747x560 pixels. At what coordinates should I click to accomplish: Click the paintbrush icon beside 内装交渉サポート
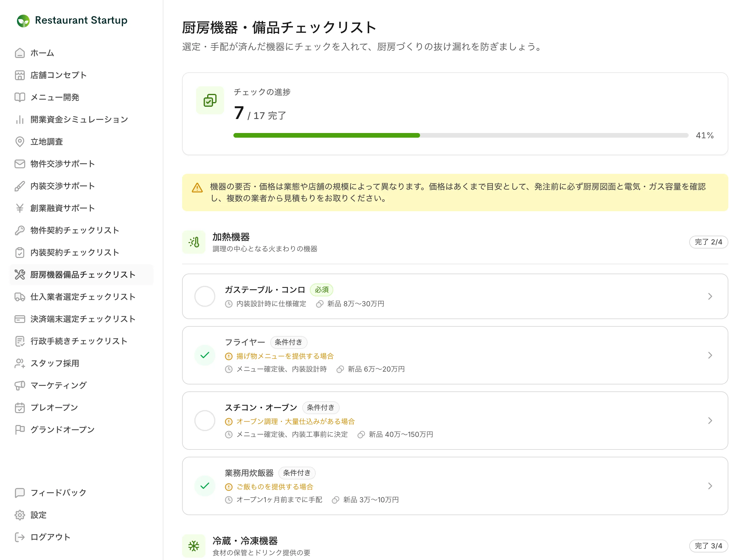coord(20,186)
